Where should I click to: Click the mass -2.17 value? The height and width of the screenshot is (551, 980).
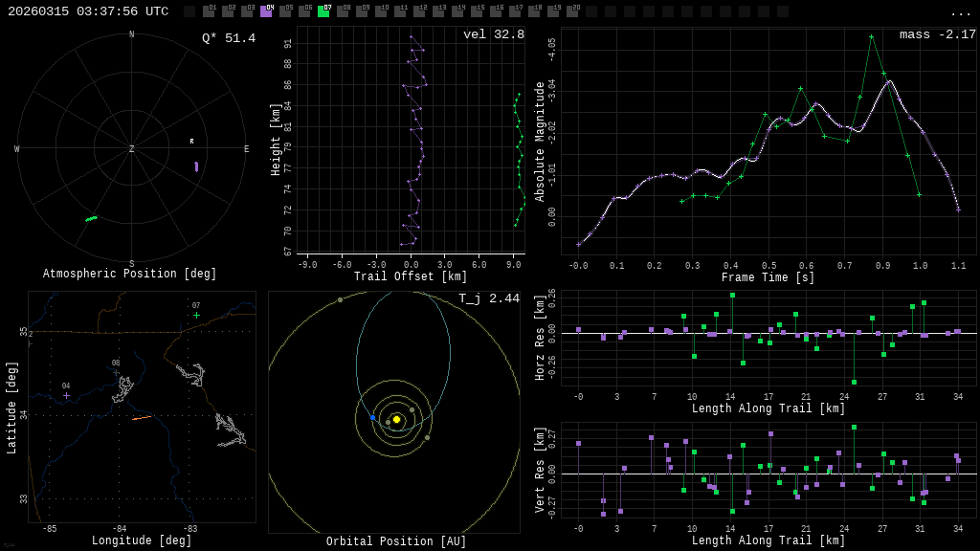point(937,34)
